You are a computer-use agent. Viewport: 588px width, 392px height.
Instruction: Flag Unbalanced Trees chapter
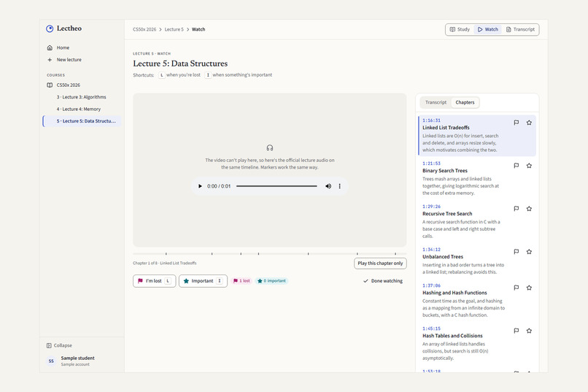tap(517, 252)
